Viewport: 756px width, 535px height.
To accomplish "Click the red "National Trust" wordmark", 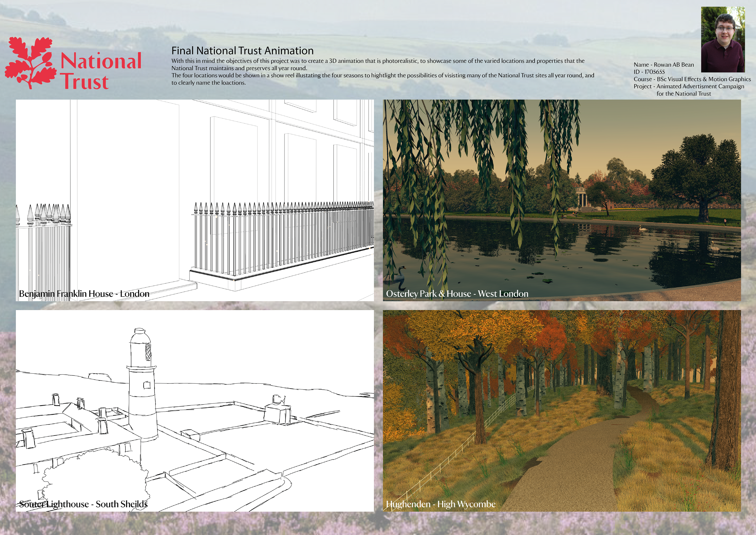I will tap(101, 71).
